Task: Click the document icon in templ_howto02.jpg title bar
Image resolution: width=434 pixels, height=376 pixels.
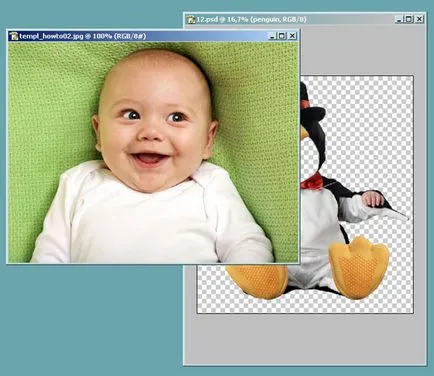Action: tap(14, 36)
